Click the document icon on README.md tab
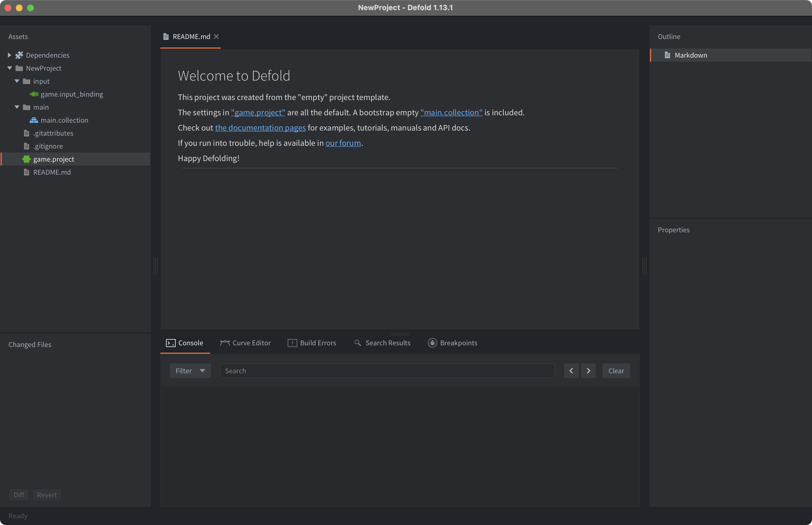812x525 pixels. (x=166, y=36)
